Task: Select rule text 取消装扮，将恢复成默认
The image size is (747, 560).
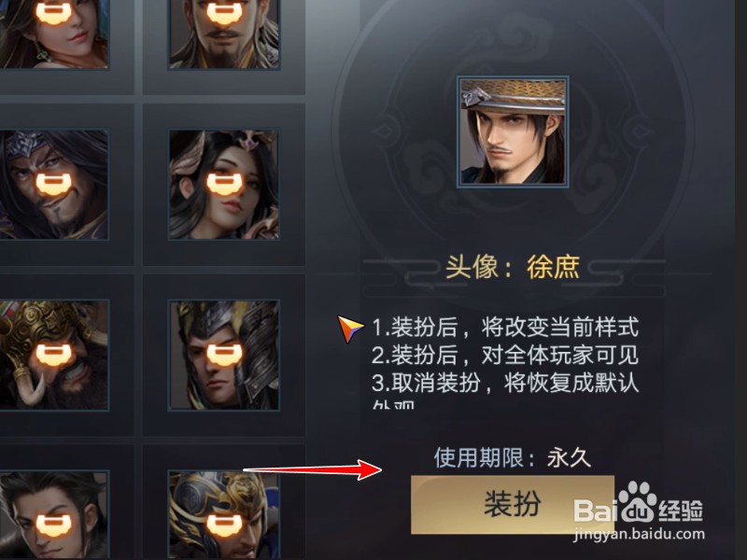Action: [505, 383]
